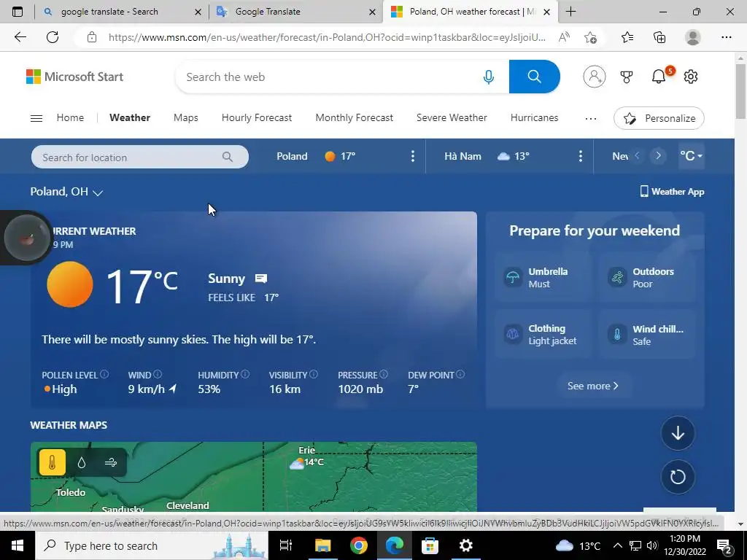
Task: Click the page vertical scrollbar thumb
Action: tap(740, 91)
